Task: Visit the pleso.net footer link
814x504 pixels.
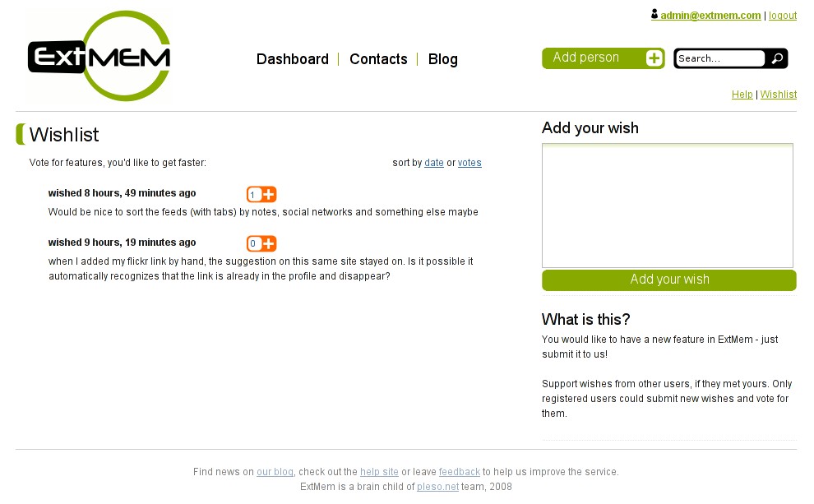Action: 437,487
